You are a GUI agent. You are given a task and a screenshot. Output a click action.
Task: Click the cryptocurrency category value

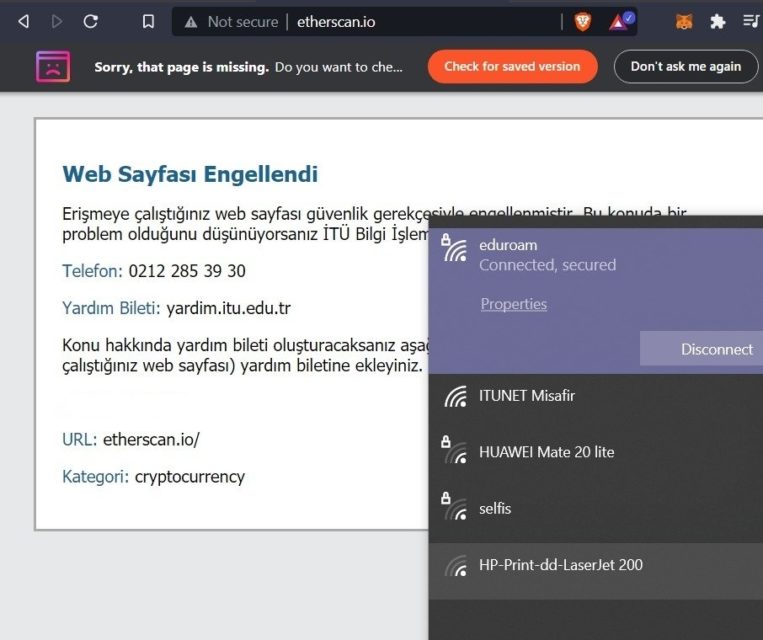190,477
